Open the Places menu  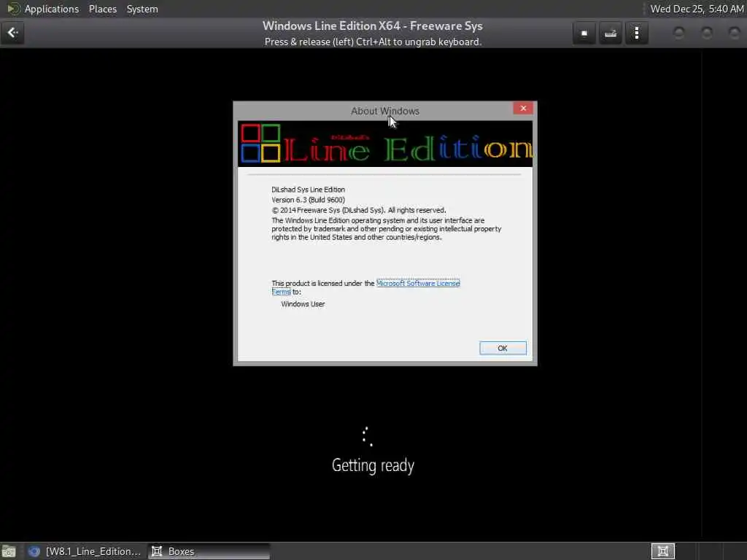tap(103, 9)
